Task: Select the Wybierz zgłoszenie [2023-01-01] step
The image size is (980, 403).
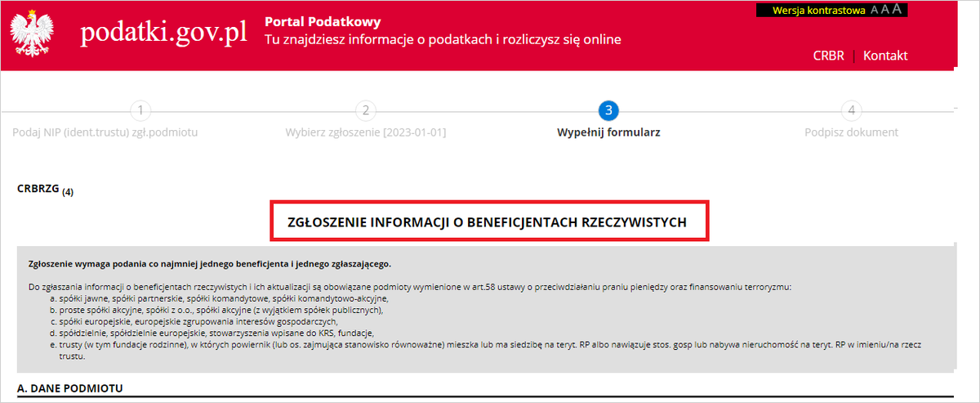Action: coord(365,132)
